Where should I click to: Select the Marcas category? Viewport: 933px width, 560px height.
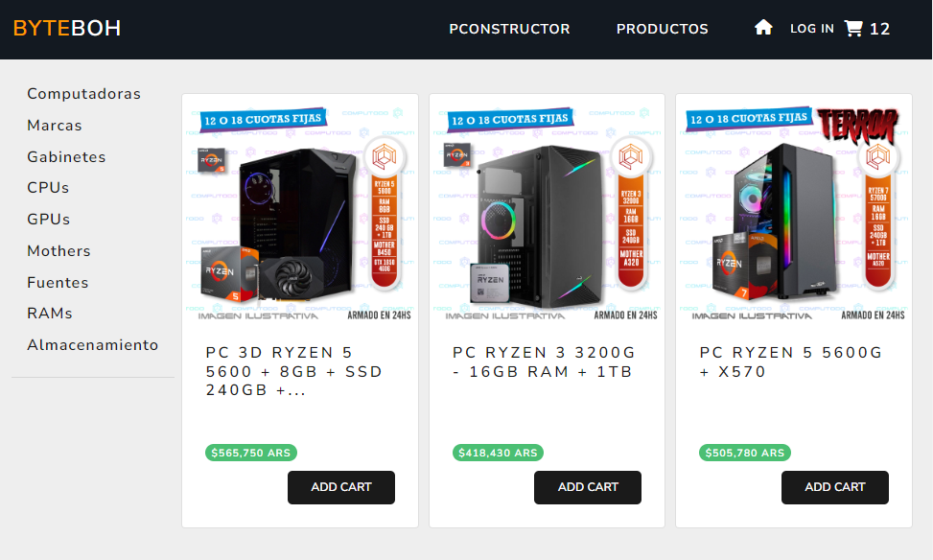click(x=55, y=125)
